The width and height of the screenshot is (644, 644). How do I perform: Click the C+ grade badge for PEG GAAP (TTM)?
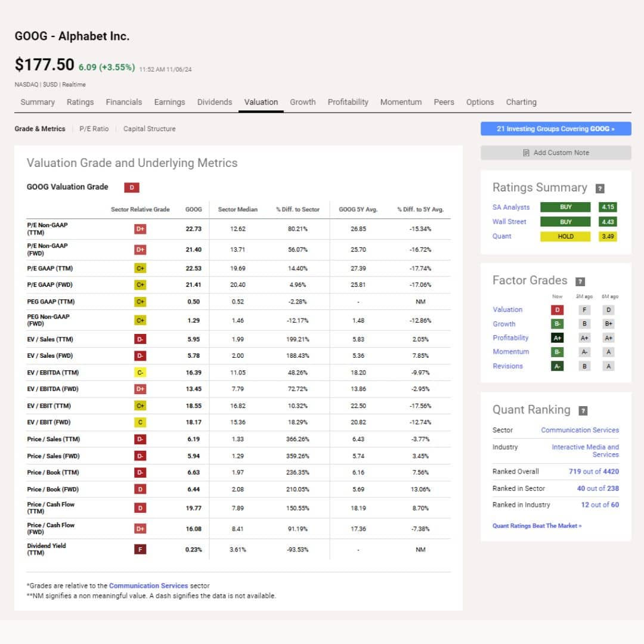coord(140,302)
